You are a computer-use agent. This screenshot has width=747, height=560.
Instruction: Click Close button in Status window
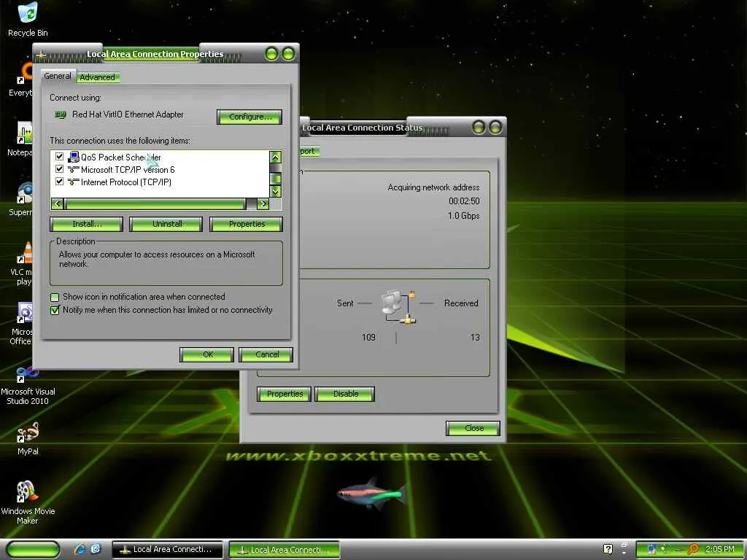473,428
